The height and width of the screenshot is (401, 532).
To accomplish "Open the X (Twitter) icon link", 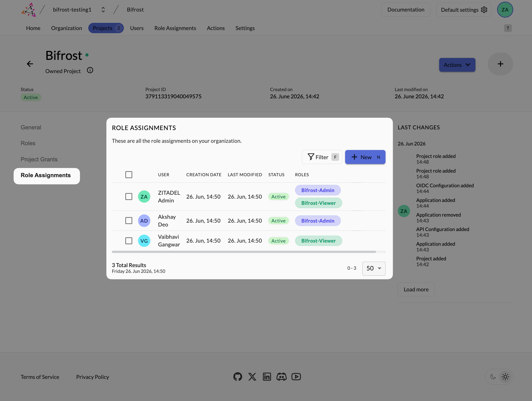I will coord(252,377).
